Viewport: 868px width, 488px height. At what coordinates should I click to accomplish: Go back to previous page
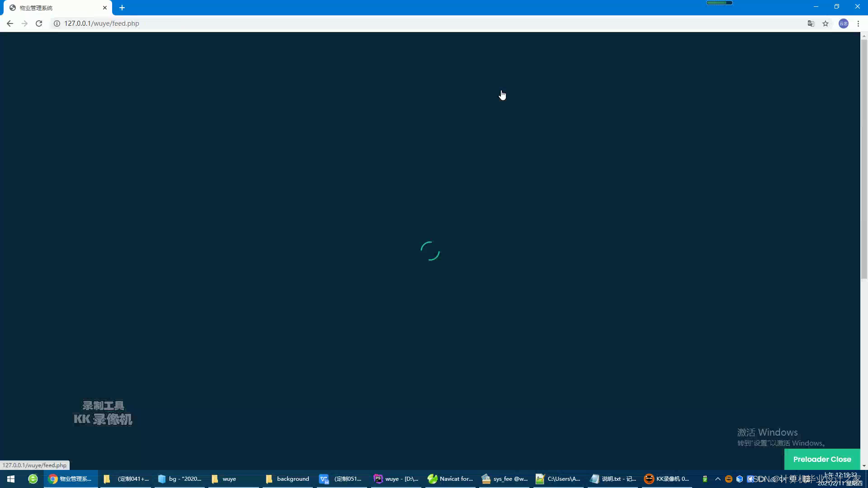10,23
